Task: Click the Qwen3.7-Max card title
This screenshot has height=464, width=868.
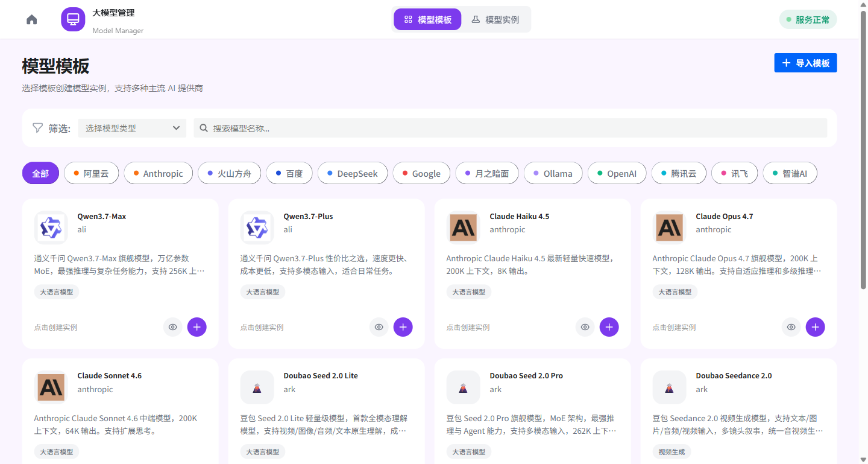Action: click(x=102, y=216)
